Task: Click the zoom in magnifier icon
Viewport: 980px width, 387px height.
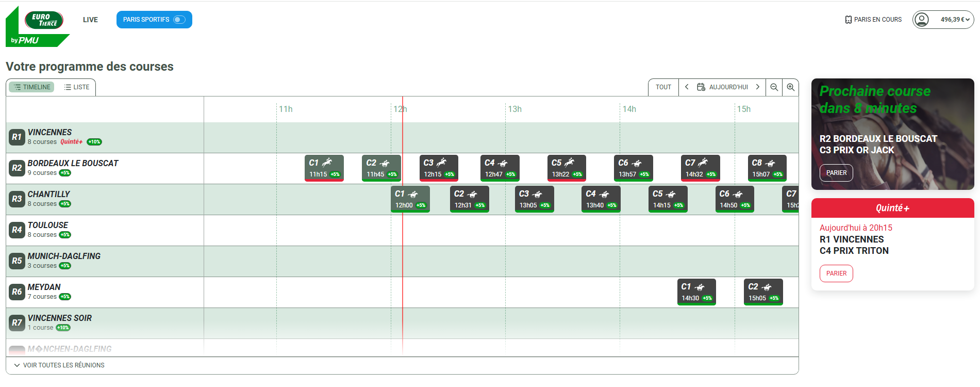Action: click(x=790, y=87)
